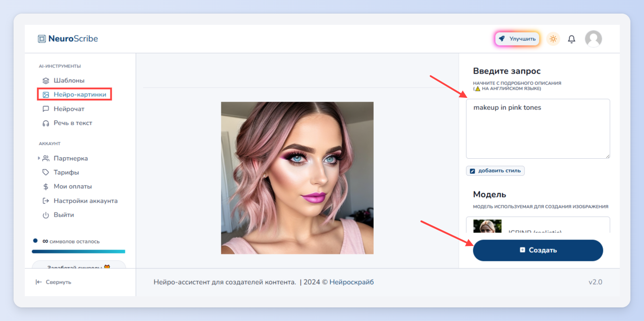Click the символов осталось label
This screenshot has height=321, width=644.
point(74,242)
